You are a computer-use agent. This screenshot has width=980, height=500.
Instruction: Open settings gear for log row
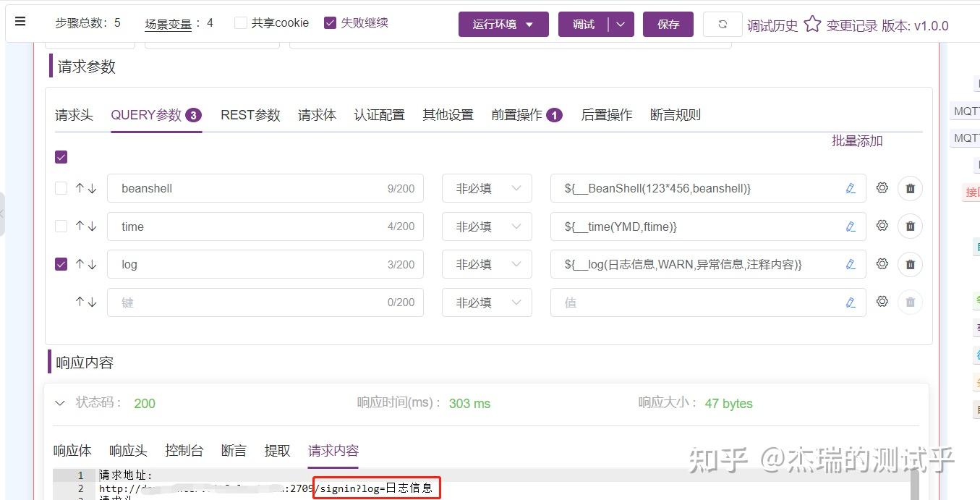coord(882,264)
